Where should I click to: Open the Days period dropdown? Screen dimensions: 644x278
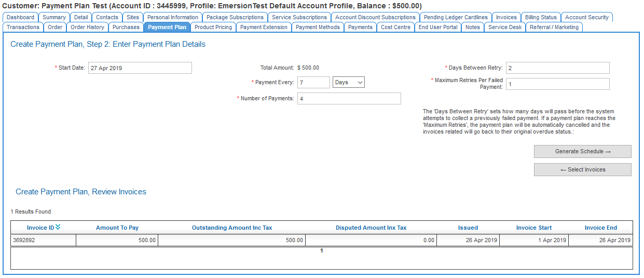coord(349,82)
